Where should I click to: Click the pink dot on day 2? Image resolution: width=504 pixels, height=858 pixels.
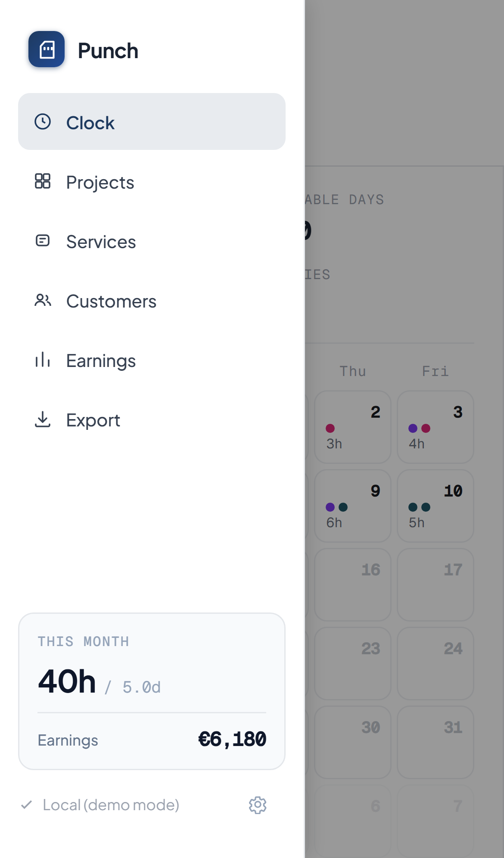tap(330, 428)
